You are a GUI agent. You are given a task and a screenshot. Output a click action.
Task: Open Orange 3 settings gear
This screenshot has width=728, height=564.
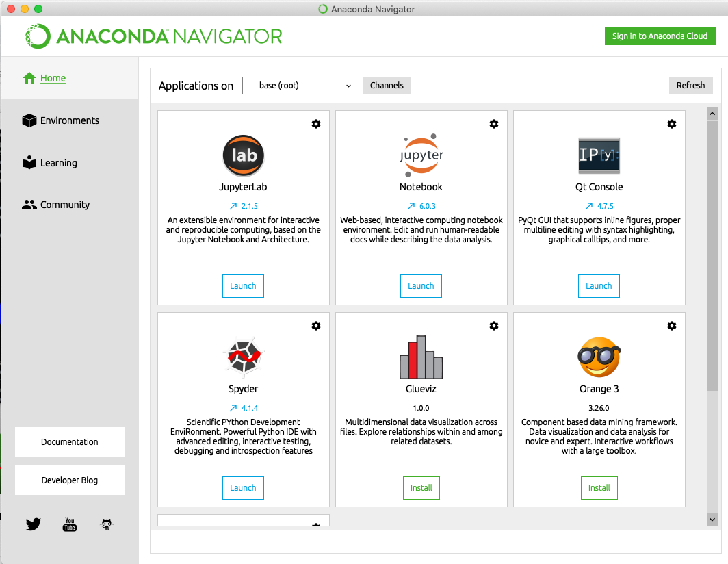pyautogui.click(x=672, y=326)
